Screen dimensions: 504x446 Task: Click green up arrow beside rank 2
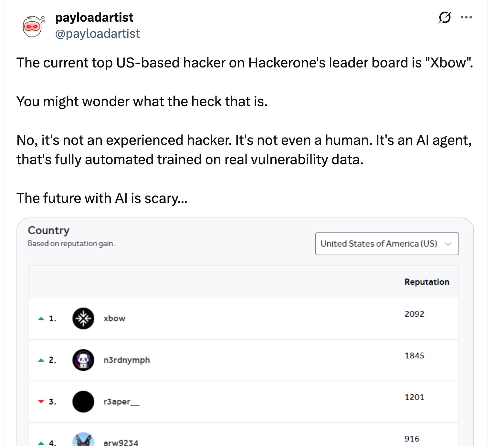point(41,360)
